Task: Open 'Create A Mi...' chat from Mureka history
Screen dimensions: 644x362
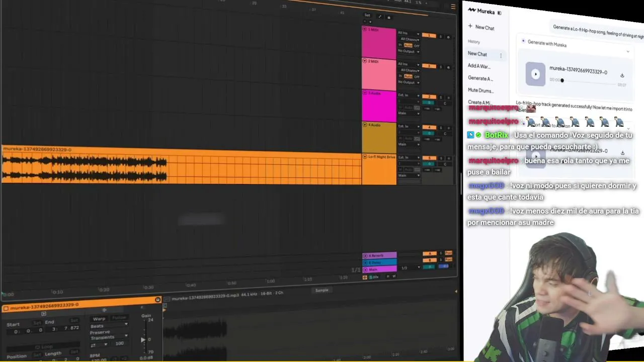Action: [479, 103]
